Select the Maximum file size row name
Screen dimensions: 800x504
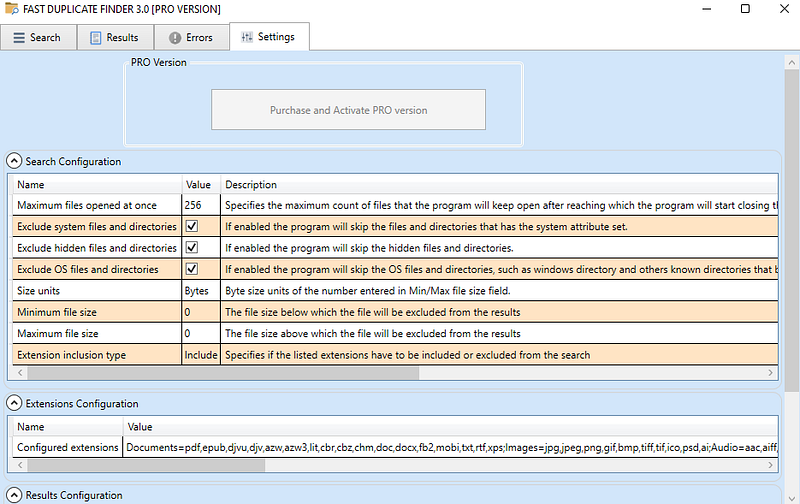pos(58,334)
